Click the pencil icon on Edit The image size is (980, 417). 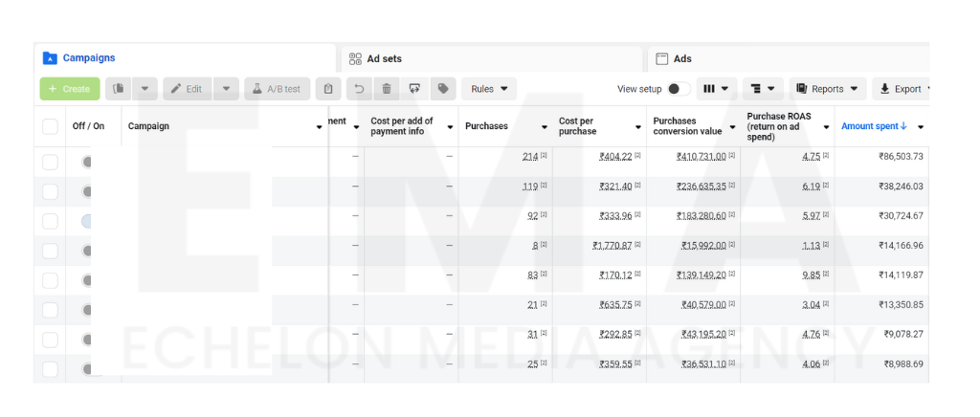176,89
